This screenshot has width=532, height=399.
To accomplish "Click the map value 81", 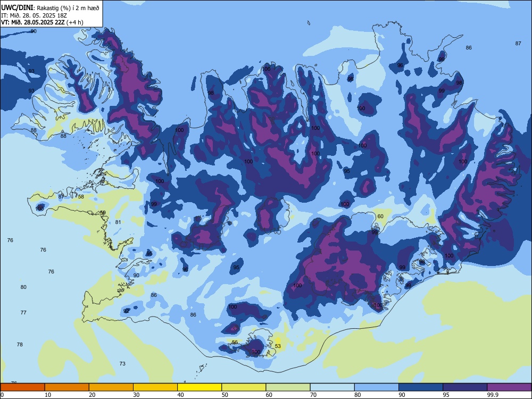I will click(x=118, y=222).
